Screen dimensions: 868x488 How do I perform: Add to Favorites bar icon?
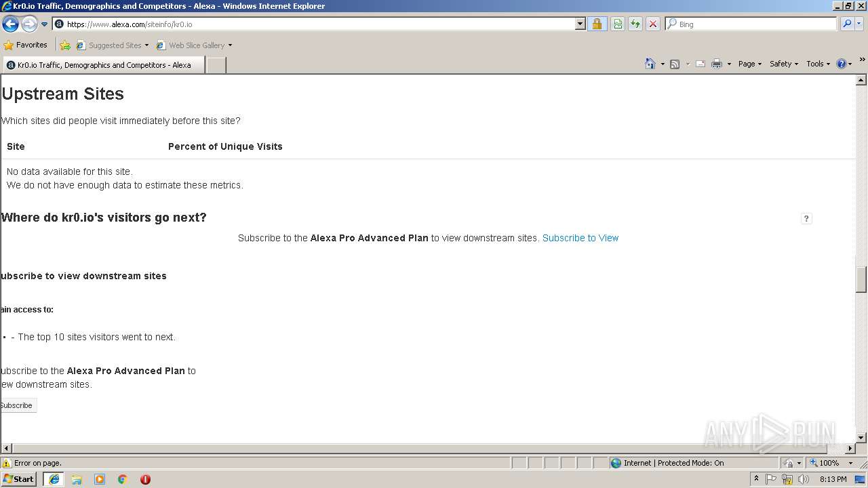click(x=65, y=45)
